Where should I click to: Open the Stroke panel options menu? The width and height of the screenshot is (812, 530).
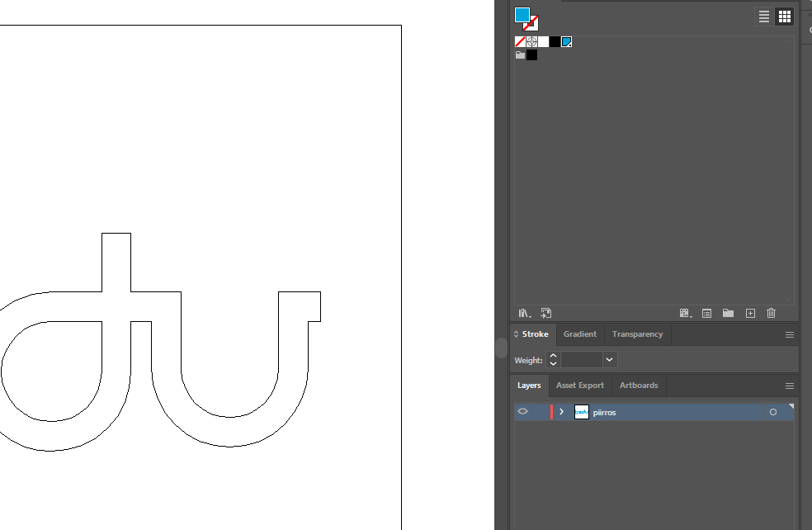tap(789, 334)
